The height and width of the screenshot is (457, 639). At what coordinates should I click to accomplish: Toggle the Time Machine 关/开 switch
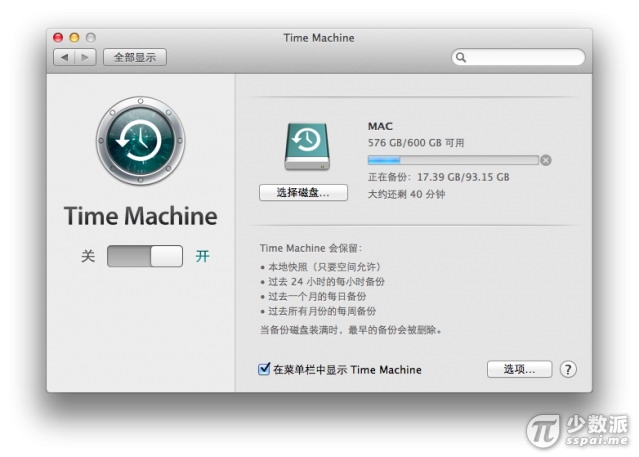point(145,256)
